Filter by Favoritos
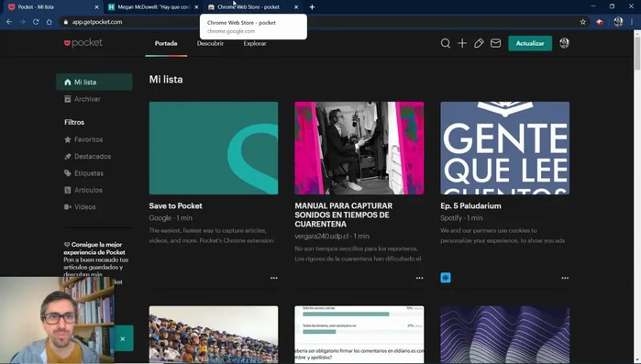Image resolution: width=641 pixels, height=364 pixels. (83, 139)
